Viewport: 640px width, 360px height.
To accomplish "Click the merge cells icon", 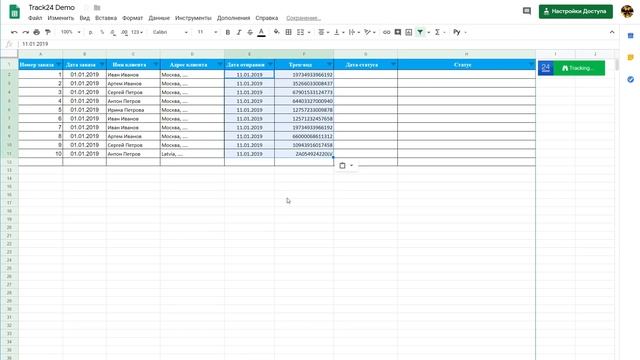I will click(x=300, y=32).
